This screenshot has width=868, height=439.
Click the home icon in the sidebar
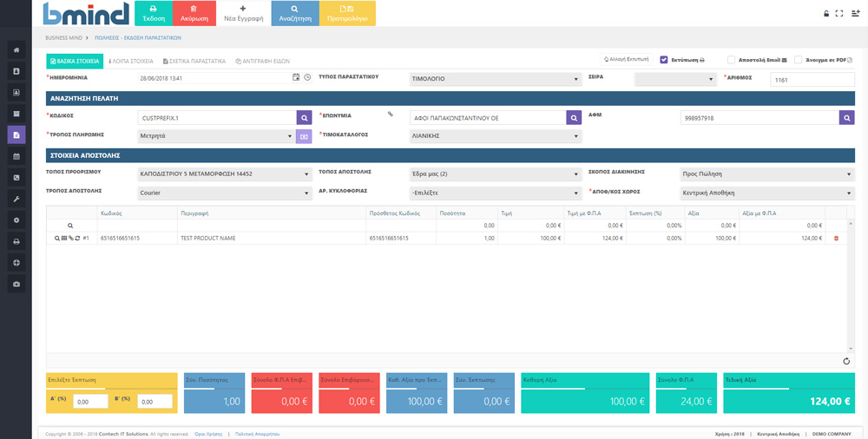[x=16, y=49]
